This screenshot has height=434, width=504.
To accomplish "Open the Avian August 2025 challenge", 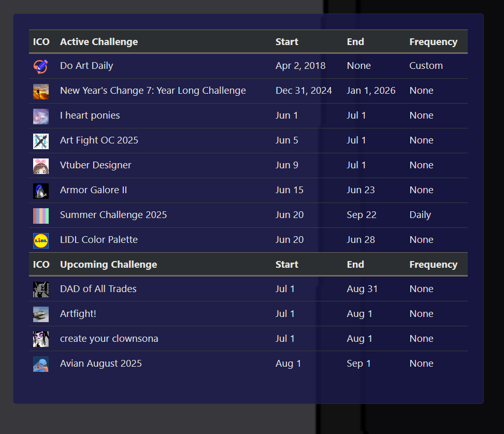I will tap(101, 363).
